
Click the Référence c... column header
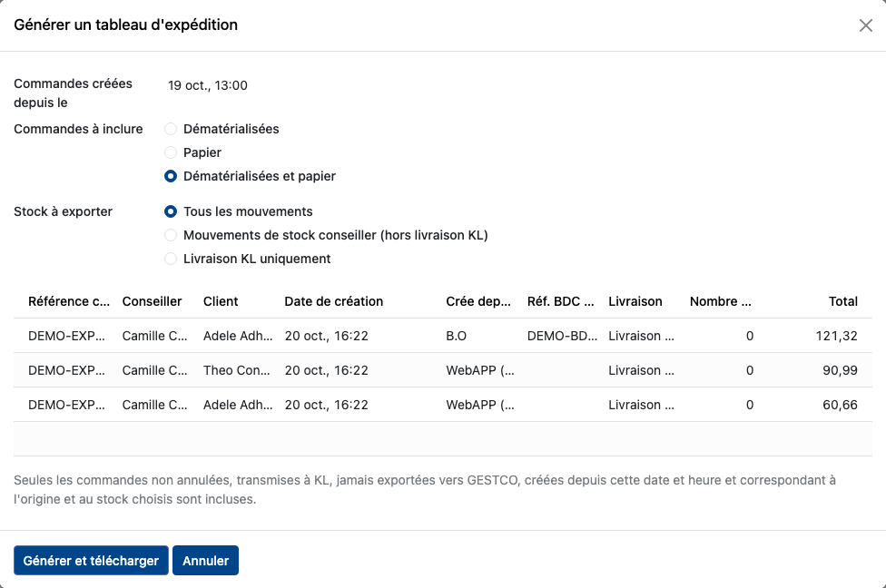(69, 301)
